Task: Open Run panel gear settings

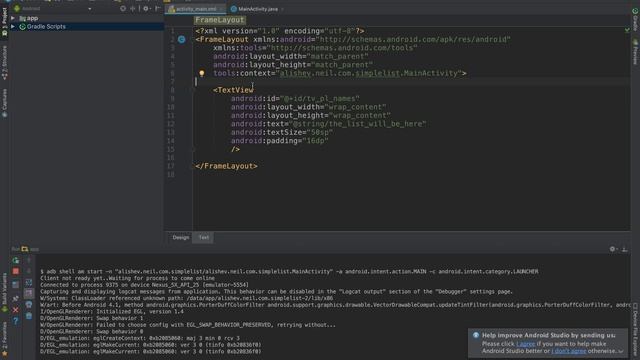Action: pos(612,249)
